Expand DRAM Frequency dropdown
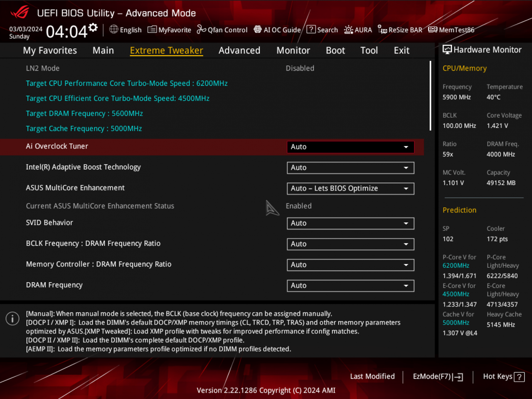The width and height of the screenshot is (532, 399). point(350,286)
